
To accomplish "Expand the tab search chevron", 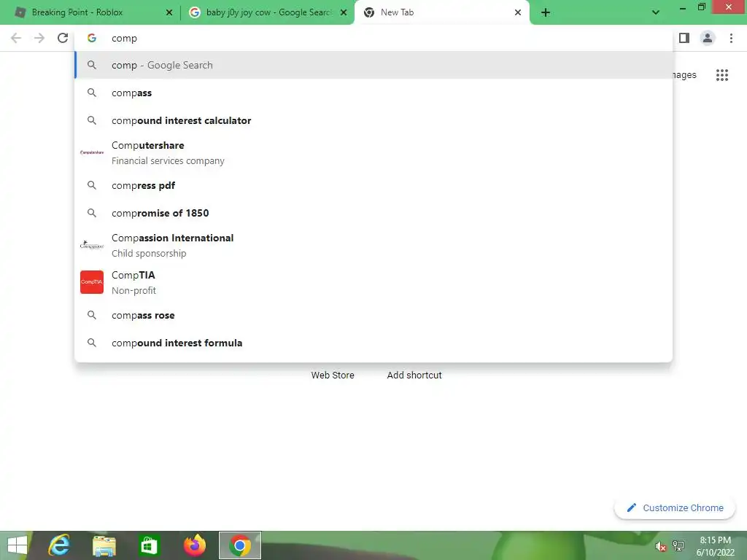I will pyautogui.click(x=656, y=12).
